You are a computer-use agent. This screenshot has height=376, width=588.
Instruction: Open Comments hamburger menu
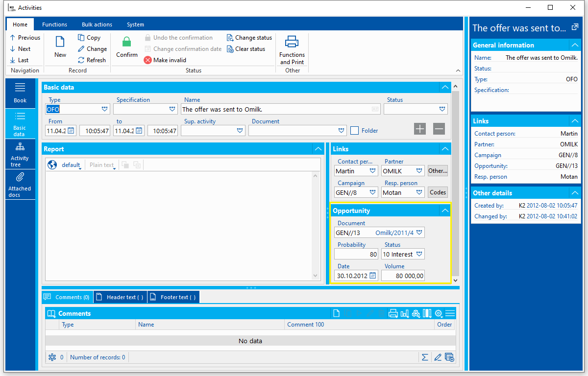click(450, 313)
